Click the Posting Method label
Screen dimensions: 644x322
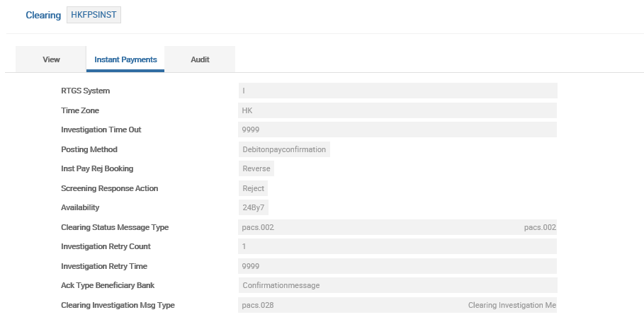[x=89, y=149]
